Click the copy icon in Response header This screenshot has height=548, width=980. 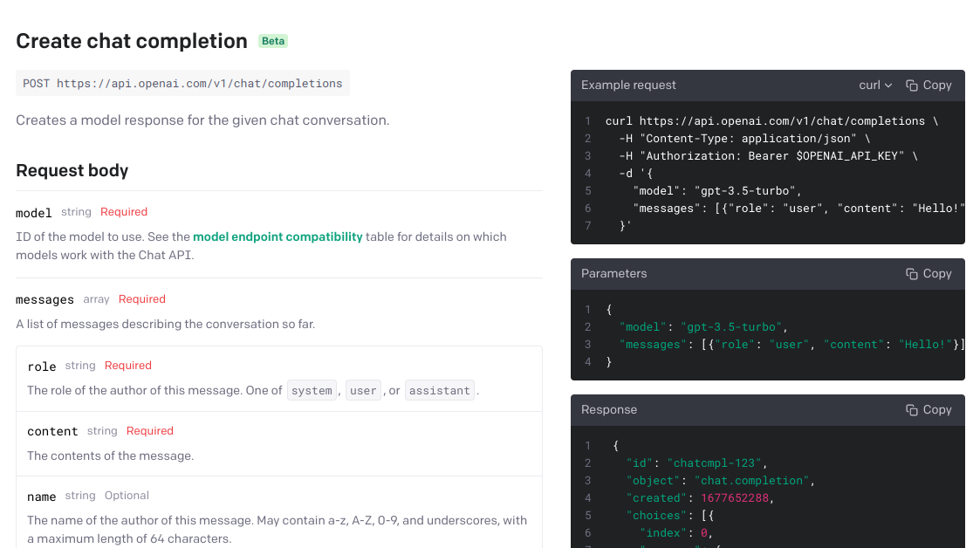tap(912, 410)
